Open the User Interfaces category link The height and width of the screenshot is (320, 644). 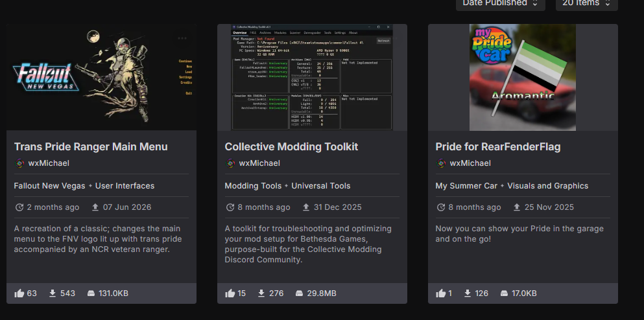click(x=125, y=186)
